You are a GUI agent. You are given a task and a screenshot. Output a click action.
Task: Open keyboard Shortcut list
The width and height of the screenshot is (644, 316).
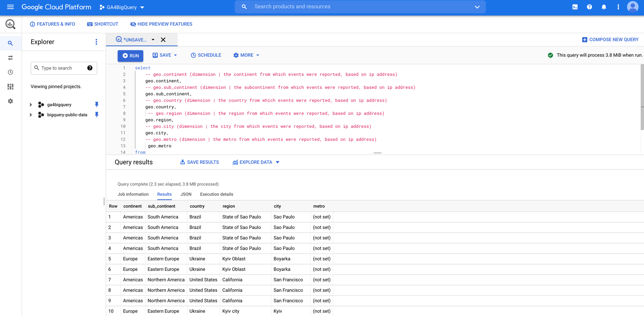(x=103, y=24)
